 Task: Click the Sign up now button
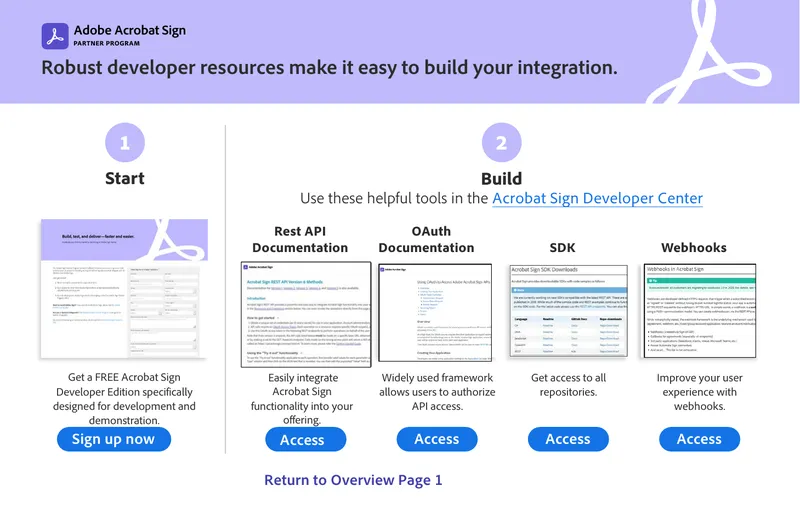pos(114,439)
